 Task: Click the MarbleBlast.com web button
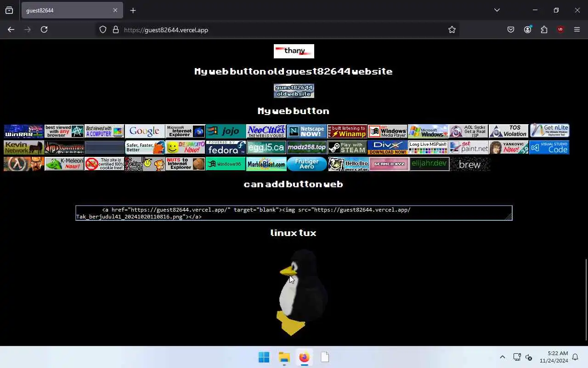(266, 164)
